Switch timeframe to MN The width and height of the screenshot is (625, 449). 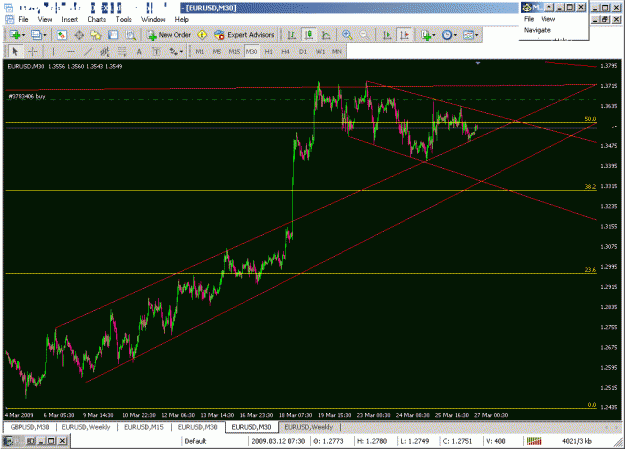tap(337, 51)
